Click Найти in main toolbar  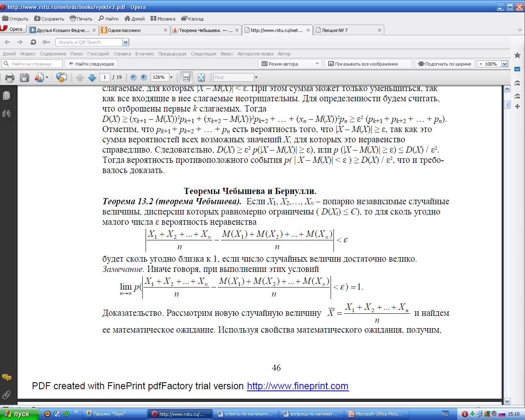(x=108, y=18)
